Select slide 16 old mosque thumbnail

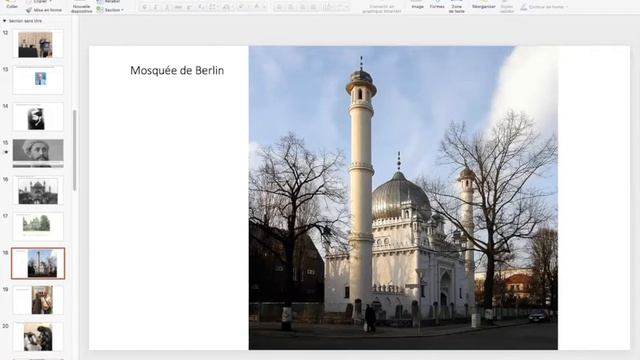(x=38, y=190)
